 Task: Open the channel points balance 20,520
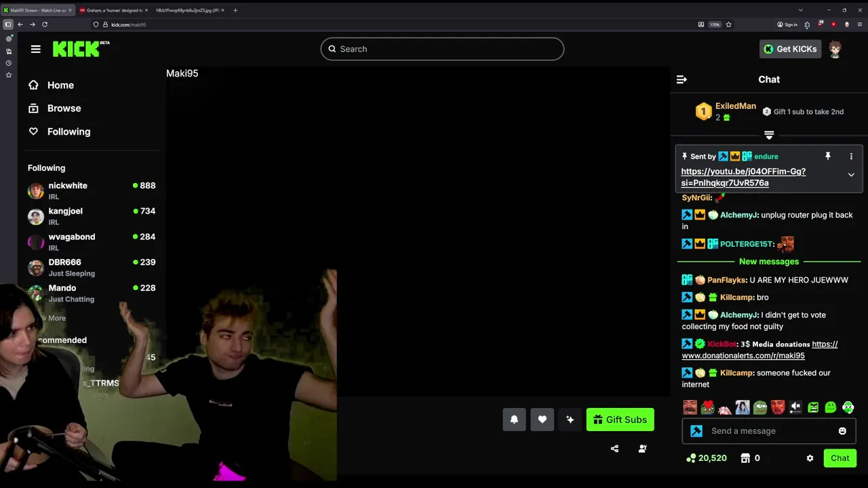click(x=706, y=458)
